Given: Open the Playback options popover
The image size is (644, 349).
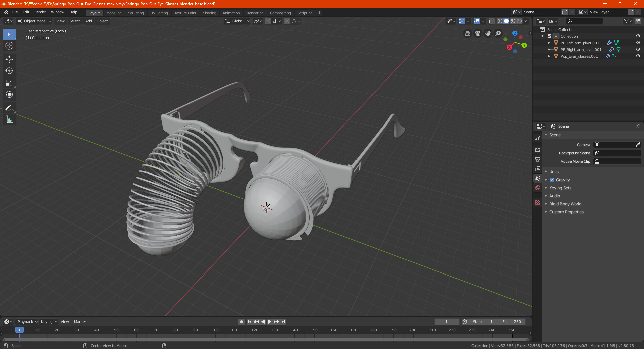Looking at the screenshot, I should click(x=27, y=322).
